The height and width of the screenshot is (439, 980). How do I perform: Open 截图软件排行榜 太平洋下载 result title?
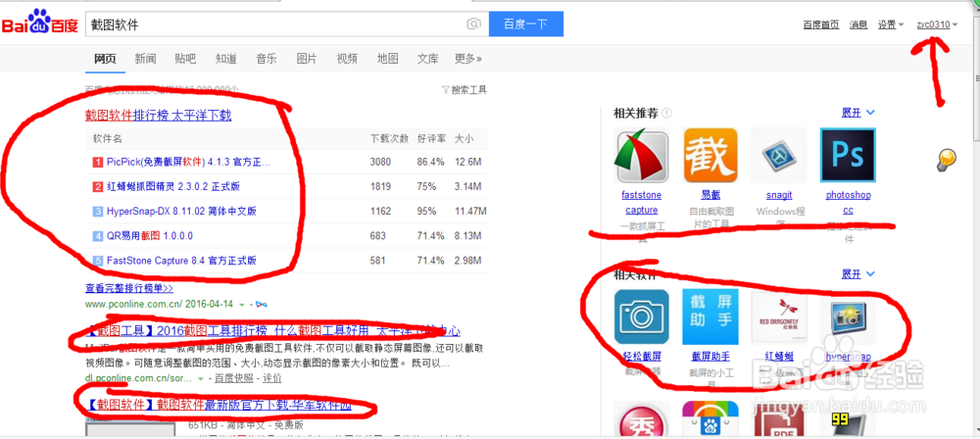click(159, 116)
